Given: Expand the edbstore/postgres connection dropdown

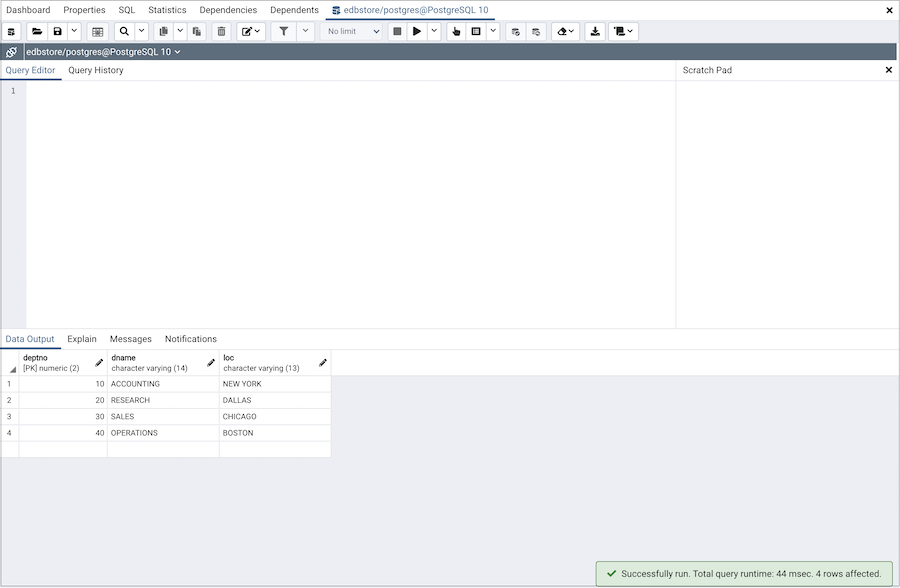Looking at the screenshot, I should (104, 52).
